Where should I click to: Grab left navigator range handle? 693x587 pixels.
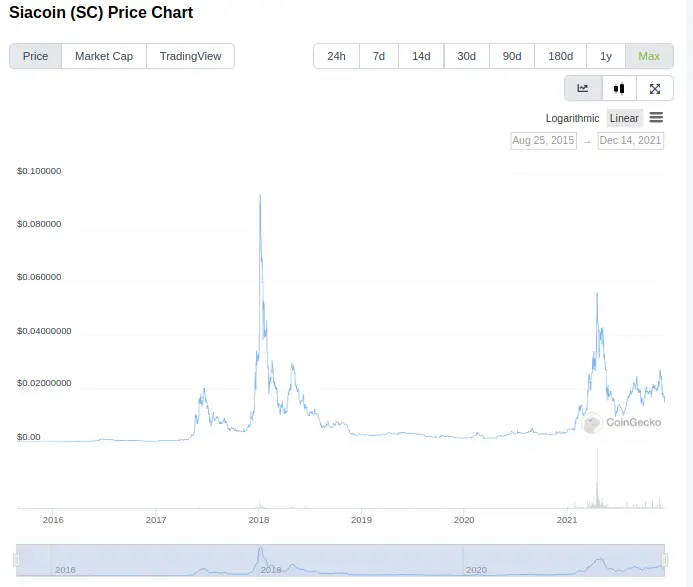click(16, 560)
